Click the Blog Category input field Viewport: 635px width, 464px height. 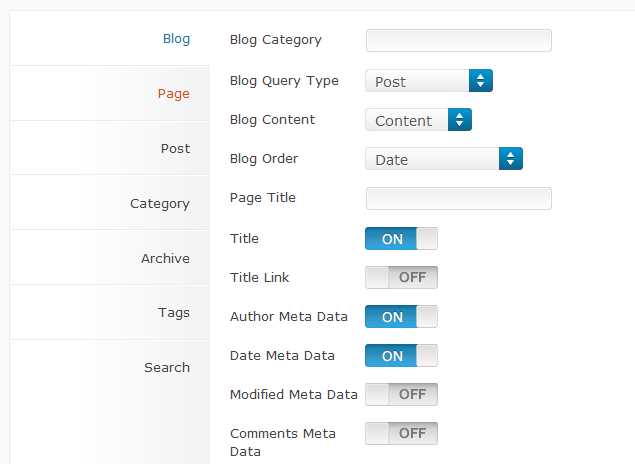[459, 40]
